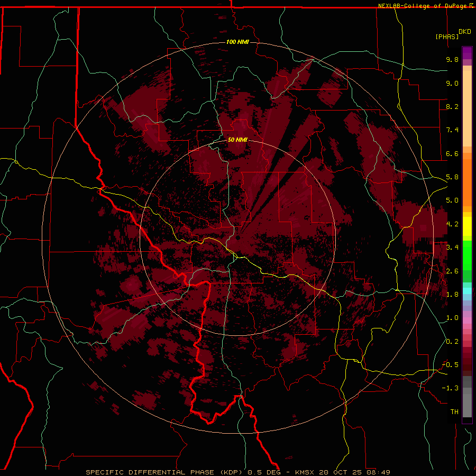
Task: Select the 4.2 scale value label
Action: tap(452, 224)
